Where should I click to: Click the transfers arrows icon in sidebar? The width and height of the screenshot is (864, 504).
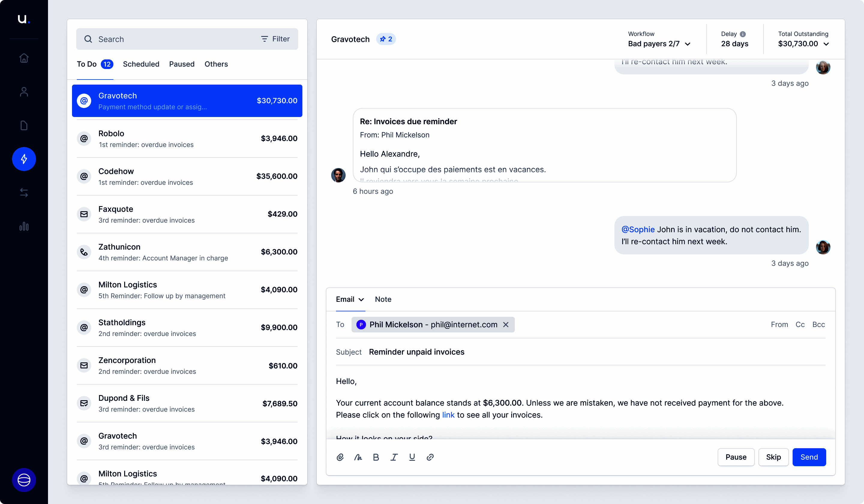click(x=24, y=193)
